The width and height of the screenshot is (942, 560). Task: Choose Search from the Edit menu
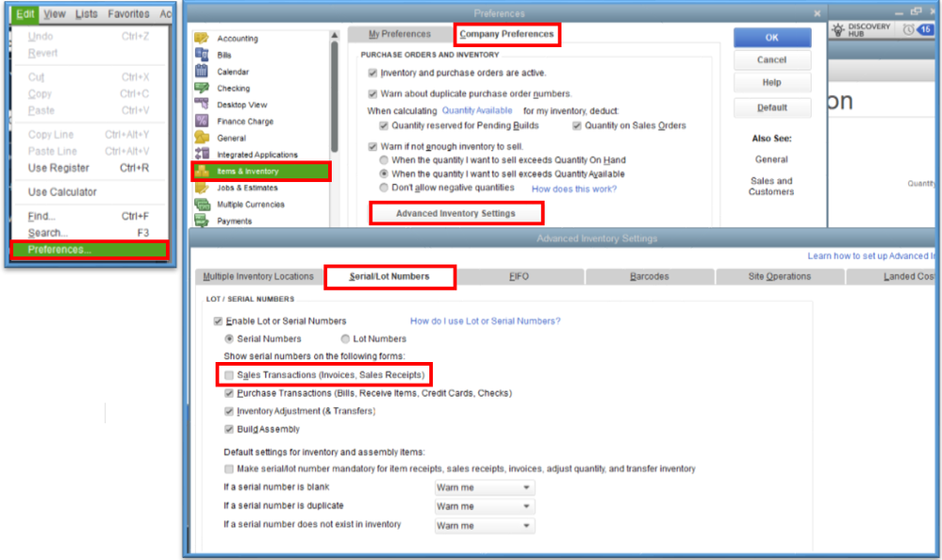(90, 233)
